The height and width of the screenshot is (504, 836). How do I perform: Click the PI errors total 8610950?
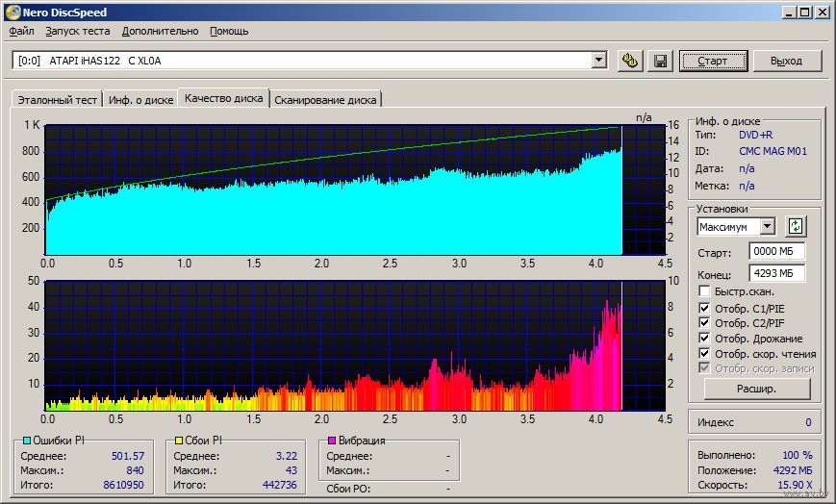point(124,485)
